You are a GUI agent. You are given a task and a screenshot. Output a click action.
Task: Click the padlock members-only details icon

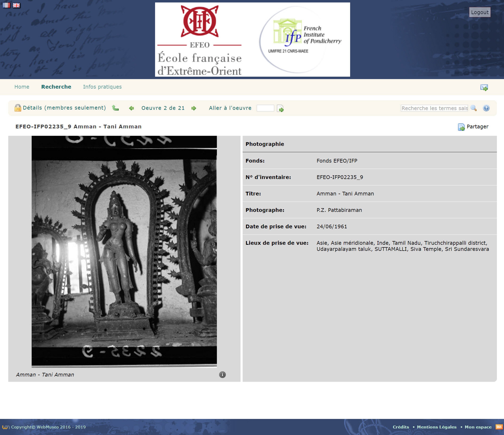(18, 108)
